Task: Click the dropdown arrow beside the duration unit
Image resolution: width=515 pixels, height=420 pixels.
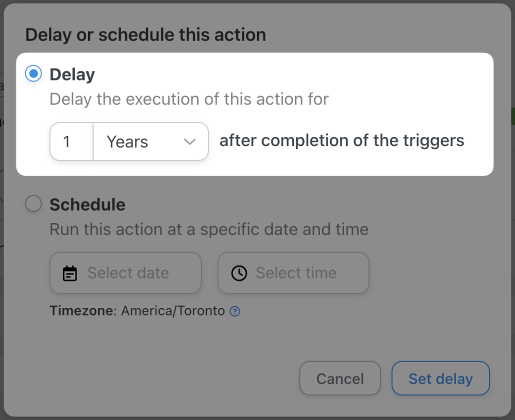Action: 189,141
